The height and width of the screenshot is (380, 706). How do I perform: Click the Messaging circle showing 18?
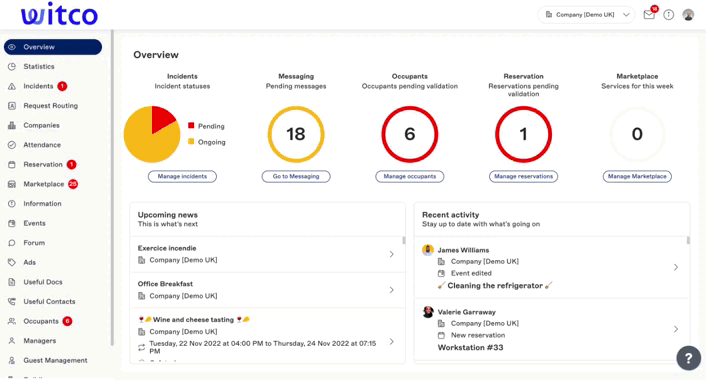point(296,134)
